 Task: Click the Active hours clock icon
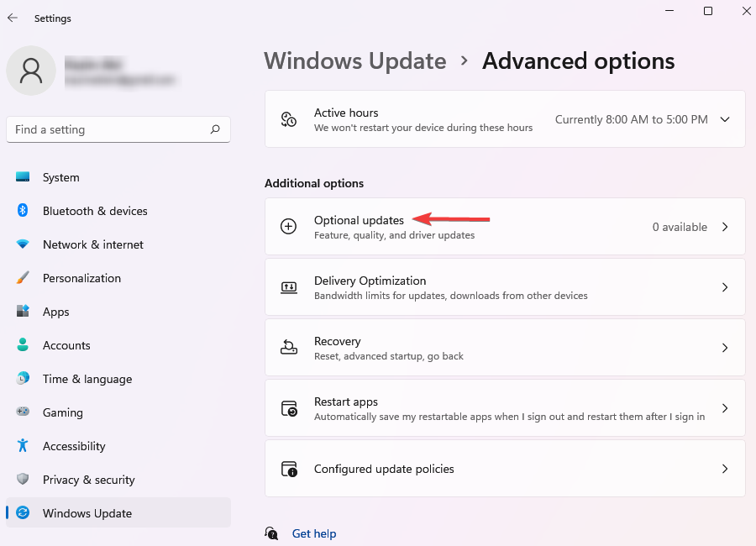(288, 119)
